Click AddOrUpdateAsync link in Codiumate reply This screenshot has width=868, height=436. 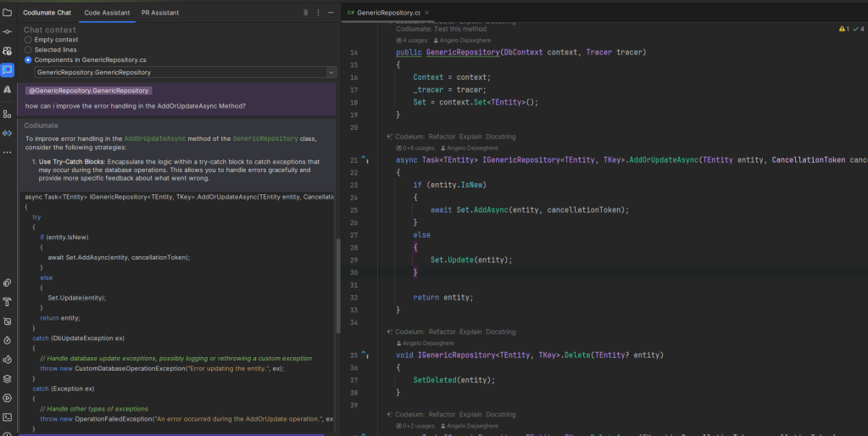(x=155, y=138)
